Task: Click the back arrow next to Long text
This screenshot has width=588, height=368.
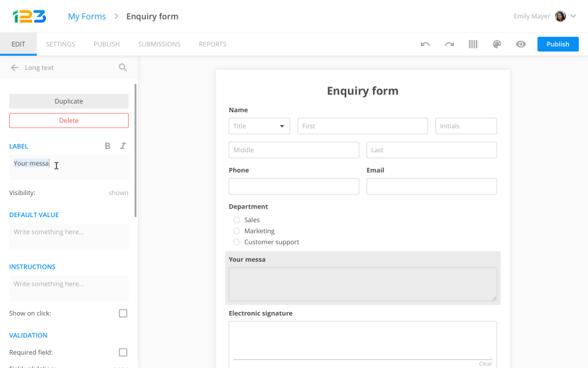Action: [x=13, y=67]
